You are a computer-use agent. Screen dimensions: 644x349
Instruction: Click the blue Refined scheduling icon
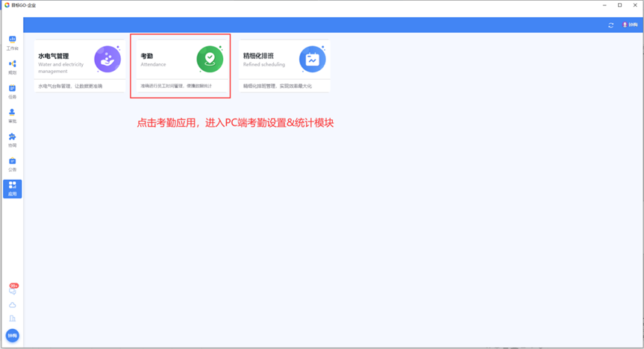pos(312,60)
